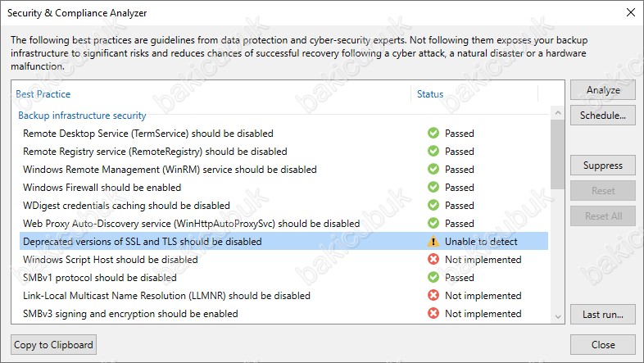Open the Last run... report
This screenshot has height=363, width=644.
click(x=602, y=315)
